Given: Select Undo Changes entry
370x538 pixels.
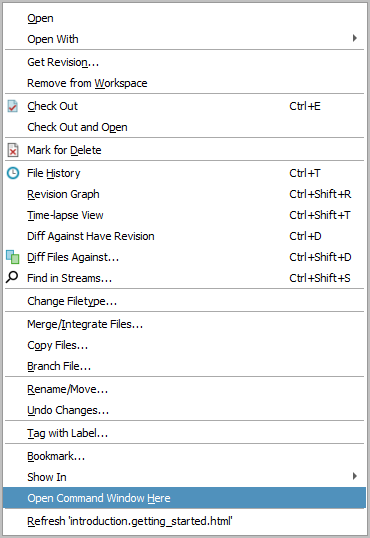Looking at the screenshot, I should click(x=184, y=410).
